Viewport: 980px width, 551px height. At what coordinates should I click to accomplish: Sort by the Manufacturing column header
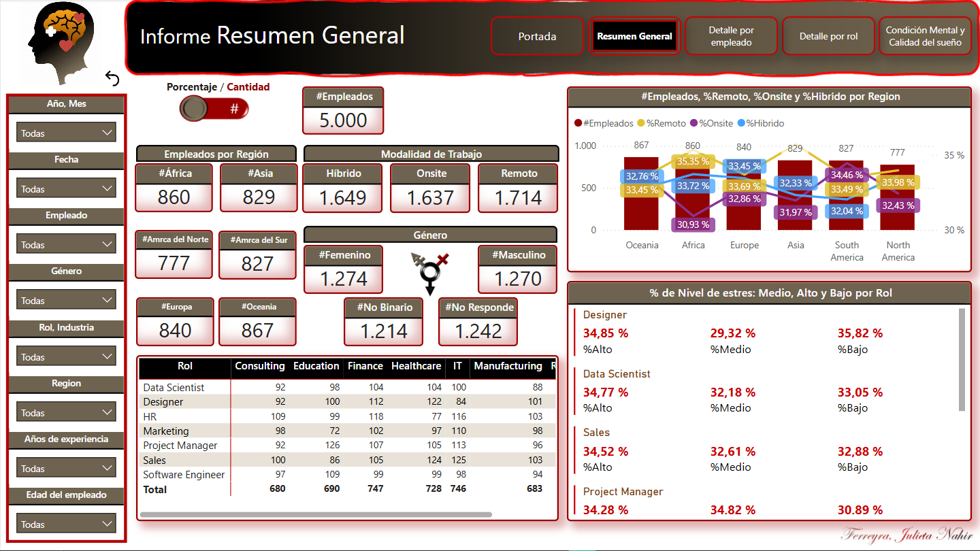pos(508,366)
